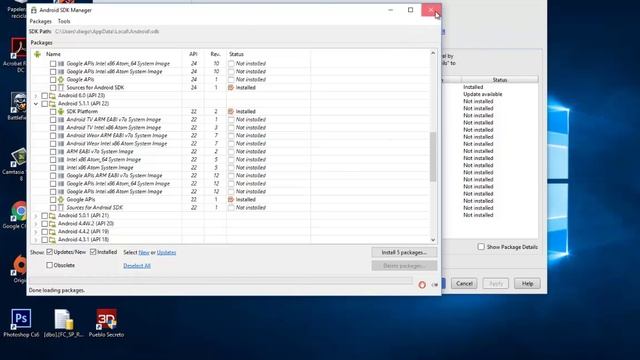The image size is (640, 360).
Task: Click the Android robot icon in Name header
Action: coord(37,54)
